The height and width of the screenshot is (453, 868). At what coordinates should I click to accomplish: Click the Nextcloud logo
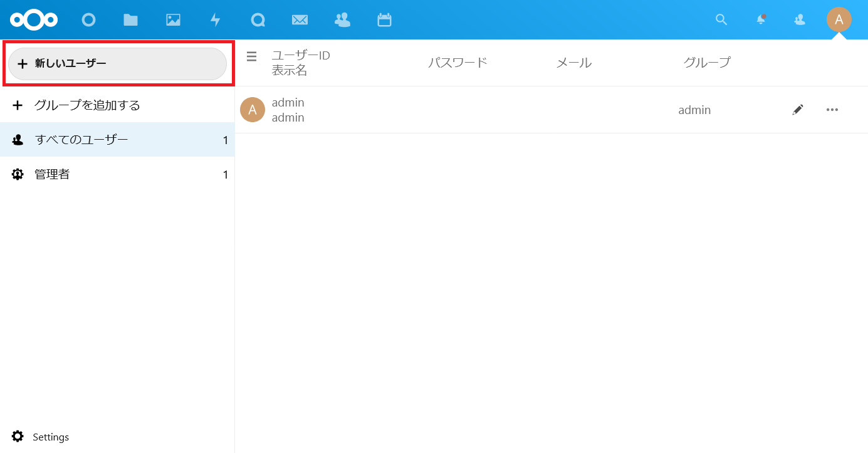tap(34, 20)
